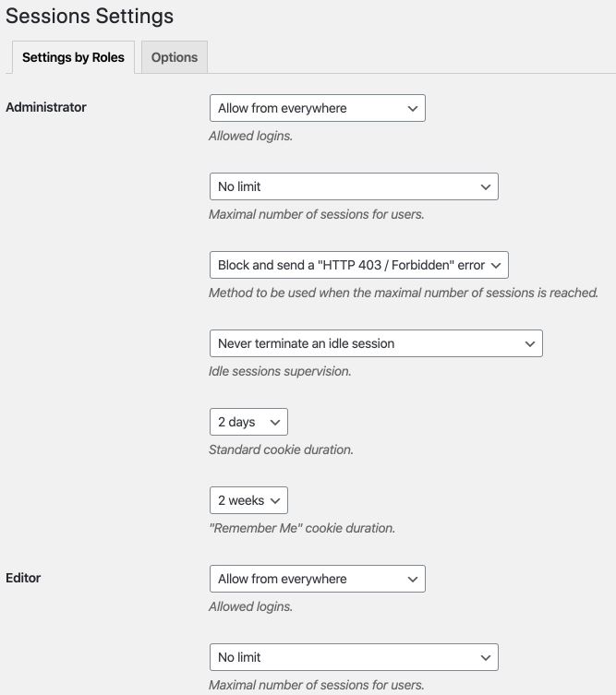This screenshot has height=695, width=616.
Task: Switch to the Options tab
Action: click(175, 57)
